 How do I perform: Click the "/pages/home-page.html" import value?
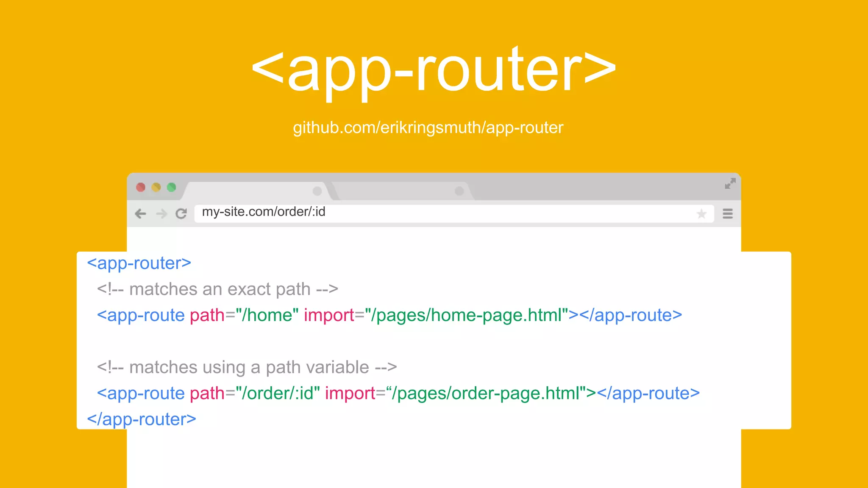[466, 315]
